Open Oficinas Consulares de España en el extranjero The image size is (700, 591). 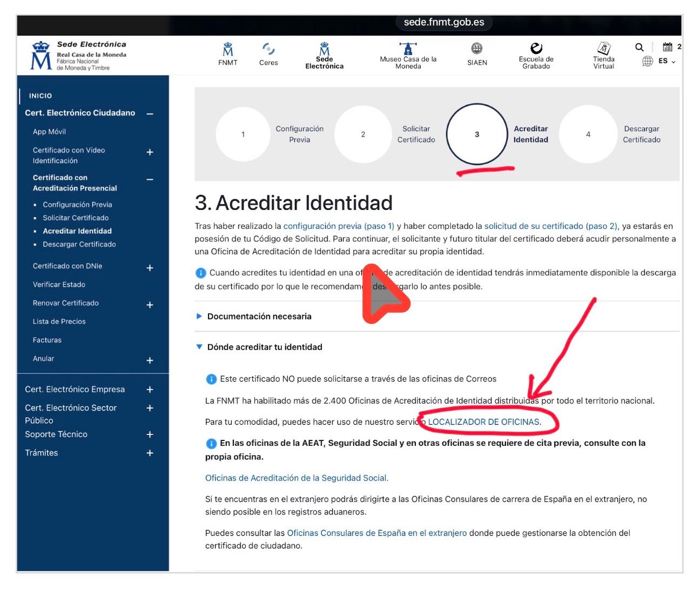pos(376,533)
